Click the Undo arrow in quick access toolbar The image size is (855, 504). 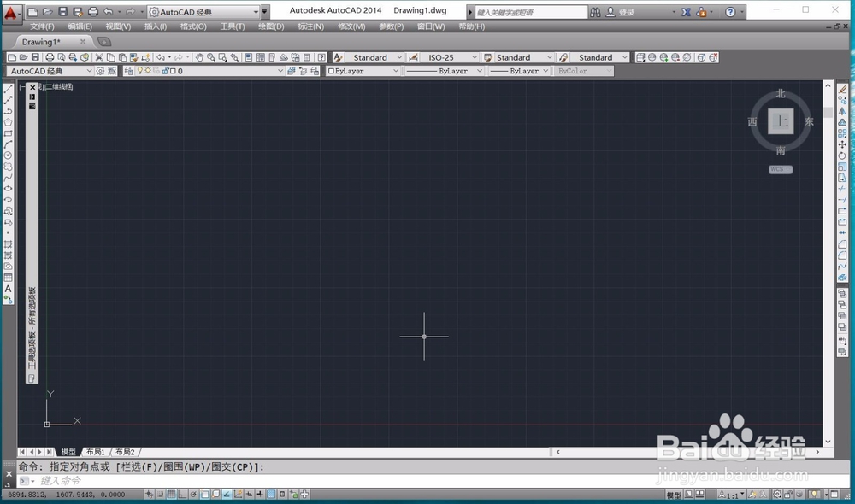[x=108, y=11]
